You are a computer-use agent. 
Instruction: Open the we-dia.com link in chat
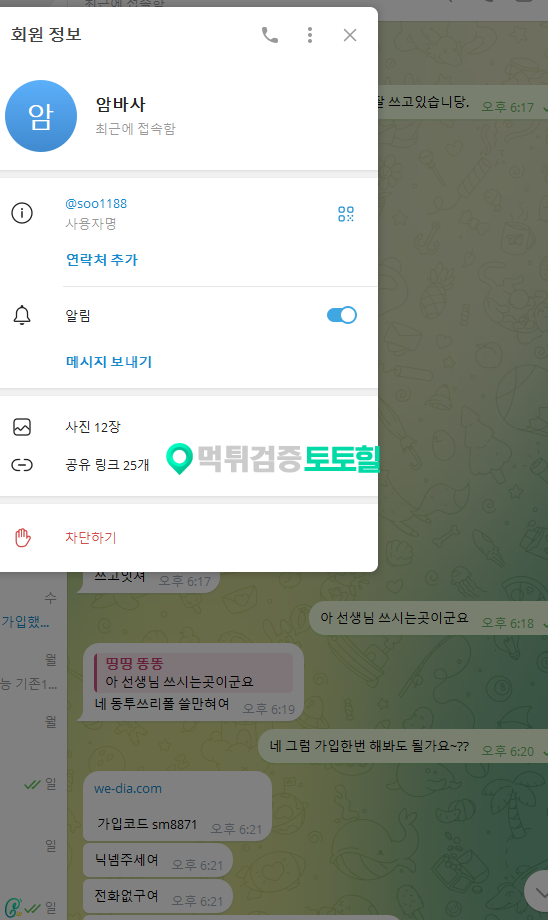tap(128, 789)
